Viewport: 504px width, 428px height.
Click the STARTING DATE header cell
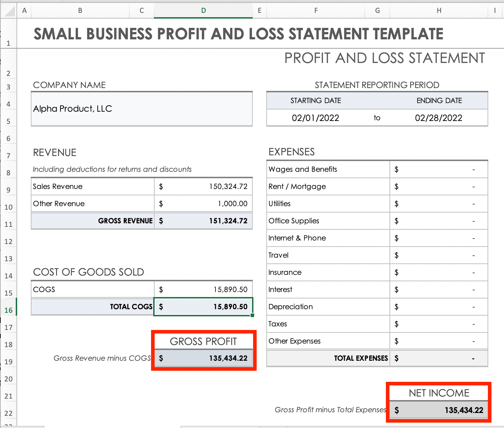[316, 101]
